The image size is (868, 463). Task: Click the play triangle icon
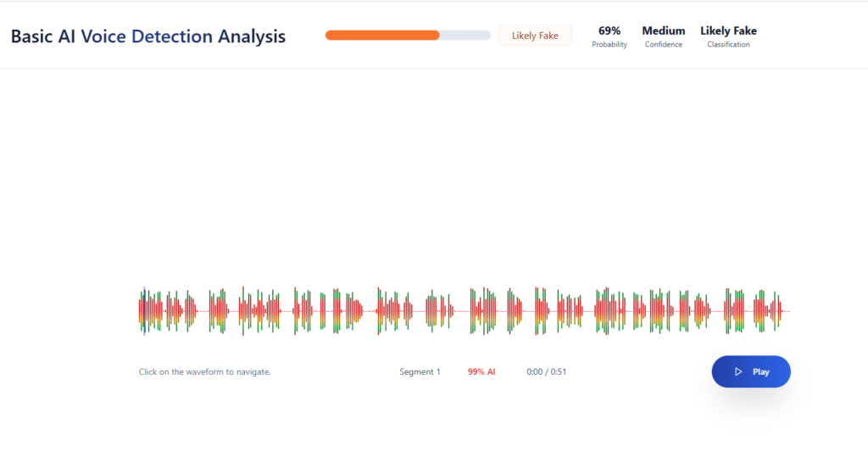point(738,371)
